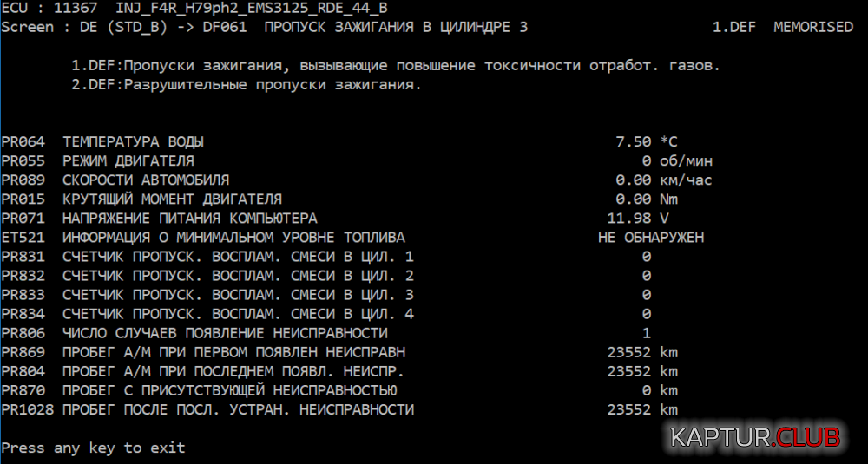Select PR833 misfire counter for cylinder 3

tap(207, 295)
